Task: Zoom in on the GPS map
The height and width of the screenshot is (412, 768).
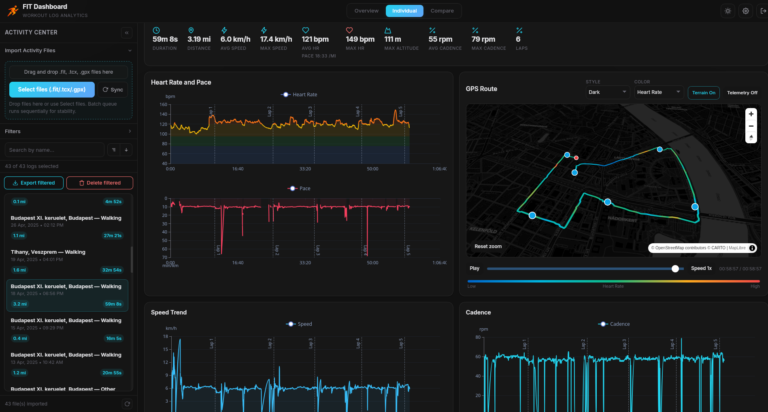Action: point(751,113)
